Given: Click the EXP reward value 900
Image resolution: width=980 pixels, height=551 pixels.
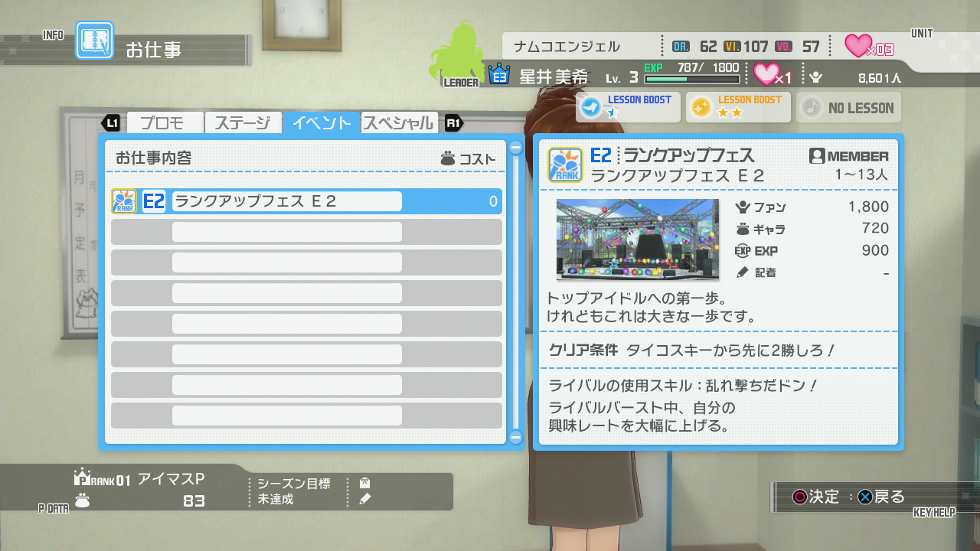Looking at the screenshot, I should [x=875, y=250].
